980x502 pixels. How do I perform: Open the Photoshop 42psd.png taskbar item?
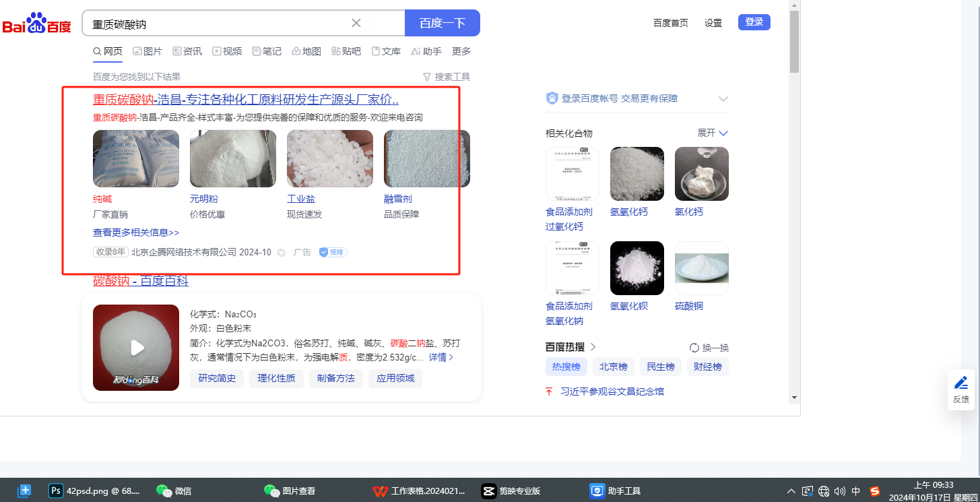(x=95, y=491)
